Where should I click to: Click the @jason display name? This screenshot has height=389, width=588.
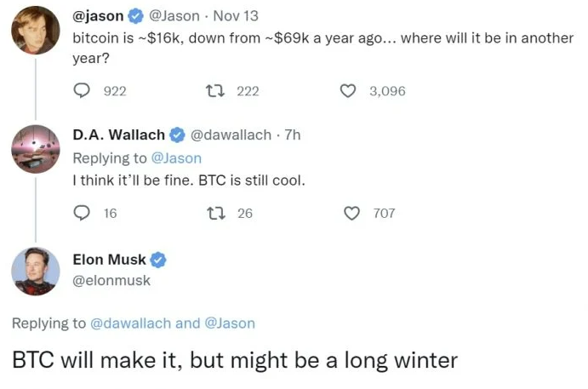point(98,15)
